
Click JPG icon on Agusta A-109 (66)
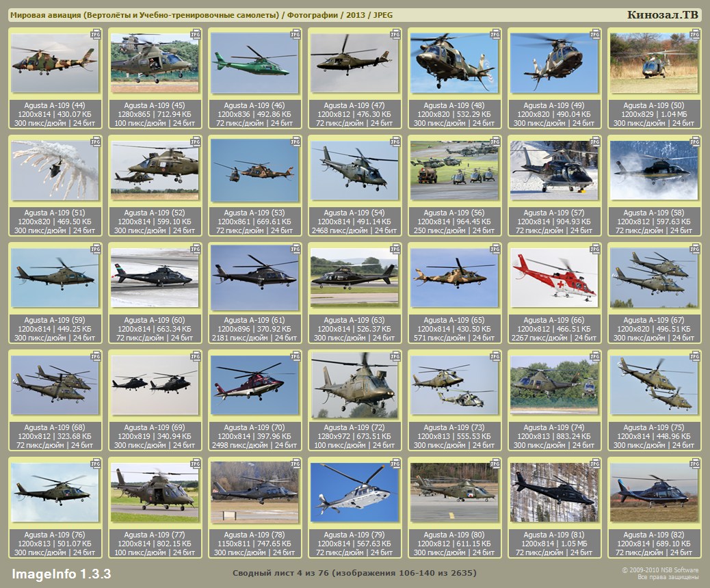(x=595, y=248)
